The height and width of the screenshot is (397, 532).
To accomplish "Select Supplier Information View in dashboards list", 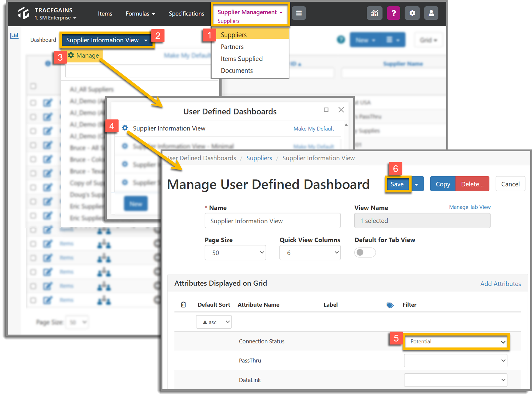I will [169, 128].
